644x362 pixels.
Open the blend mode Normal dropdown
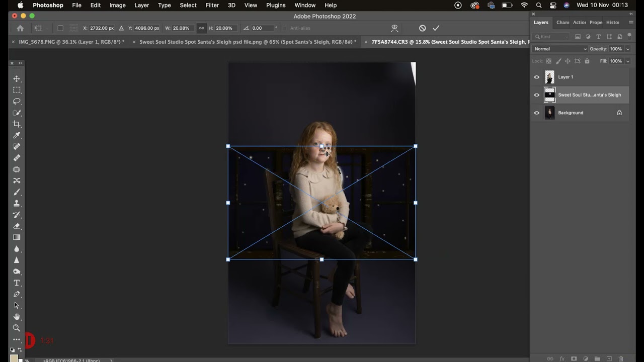[560, 49]
